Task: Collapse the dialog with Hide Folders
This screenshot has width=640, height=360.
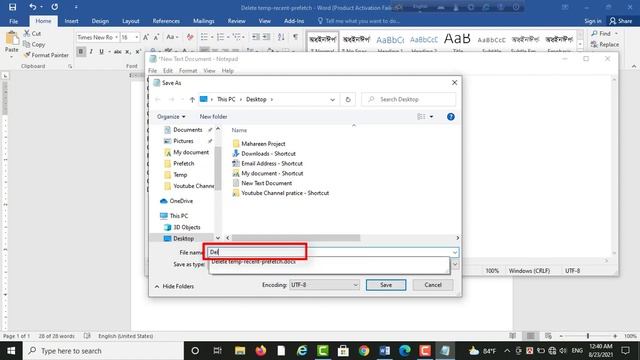Action: pyautogui.click(x=174, y=287)
